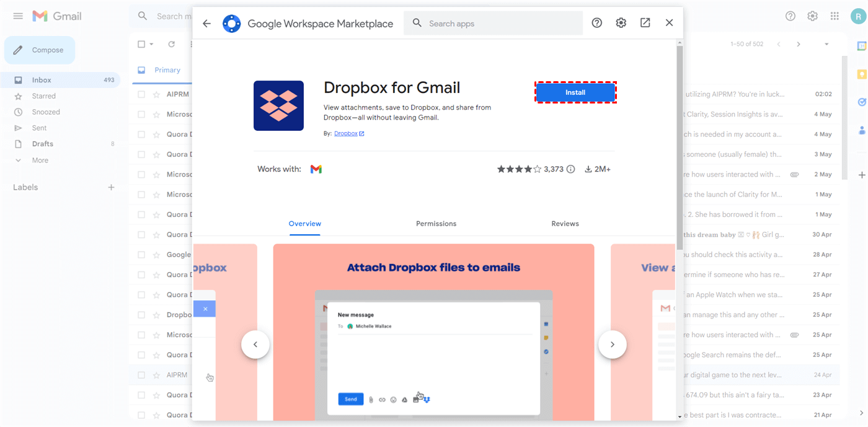Viewport: 868px width, 427px height.
Task: Click the Gmail works-with icon
Action: [x=316, y=169]
